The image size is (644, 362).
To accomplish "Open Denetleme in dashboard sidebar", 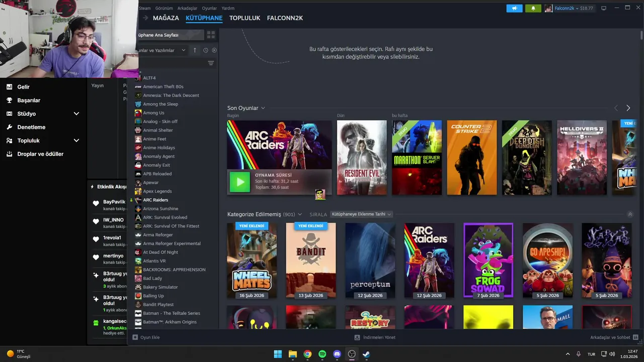I will (31, 127).
